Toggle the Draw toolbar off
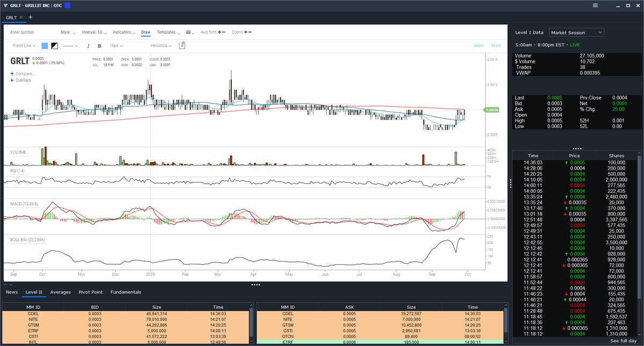 (145, 32)
